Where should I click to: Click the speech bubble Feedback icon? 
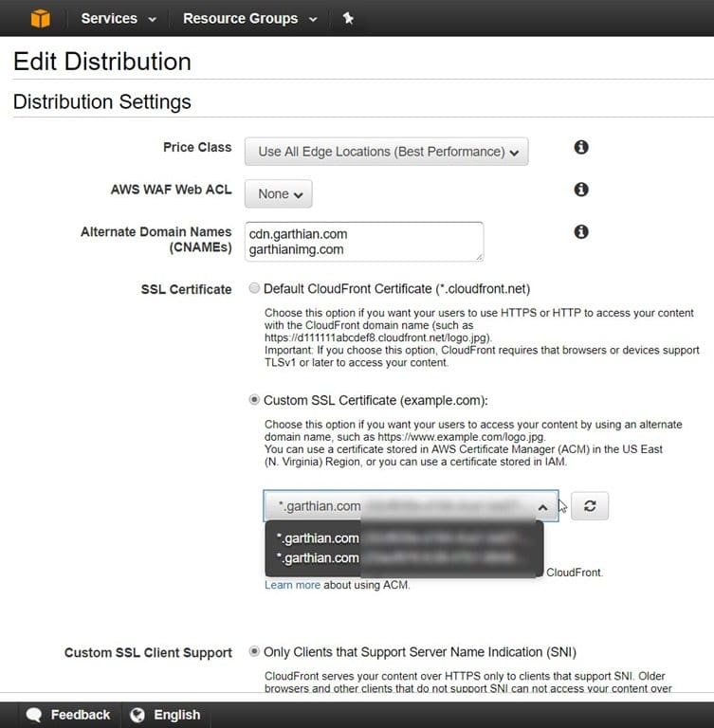[x=34, y=715]
